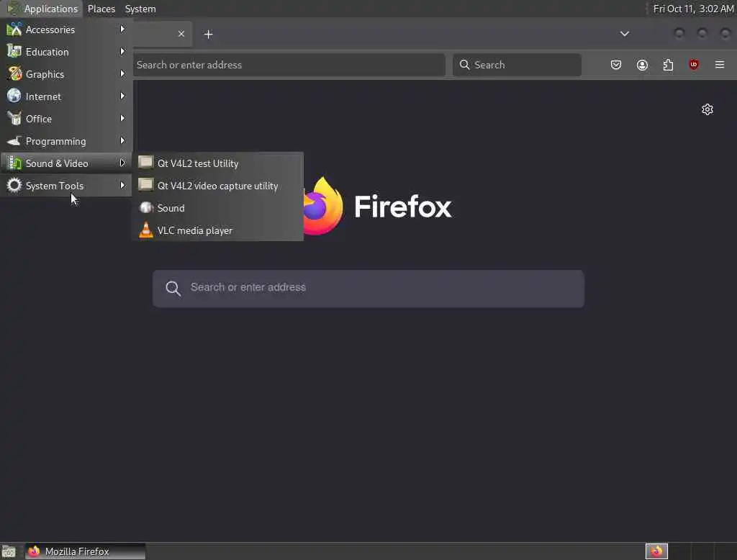Viewport: 737px width, 560px height.
Task: Click the Programming category icon
Action: [14, 140]
